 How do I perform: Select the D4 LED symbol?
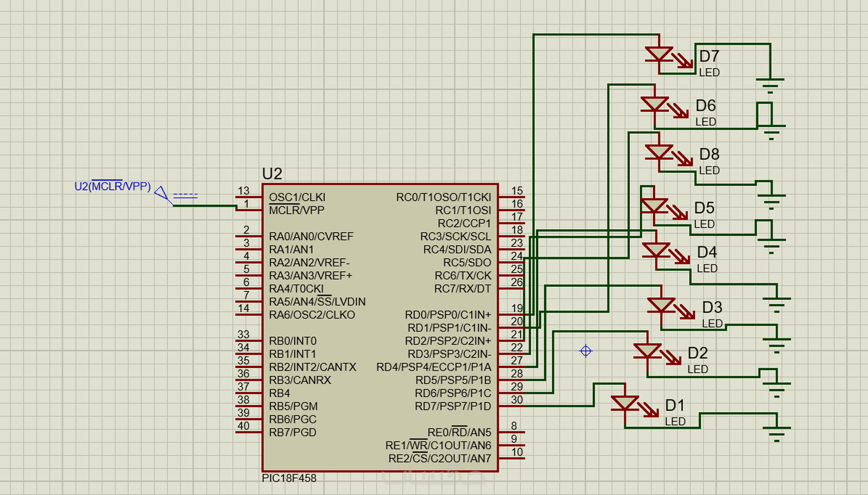[658, 251]
